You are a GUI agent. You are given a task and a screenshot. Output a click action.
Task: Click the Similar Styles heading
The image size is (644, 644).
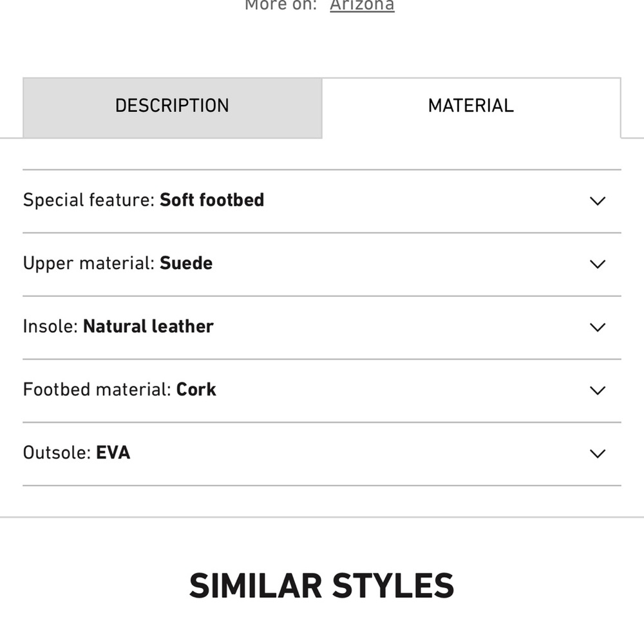pyautogui.click(x=321, y=585)
